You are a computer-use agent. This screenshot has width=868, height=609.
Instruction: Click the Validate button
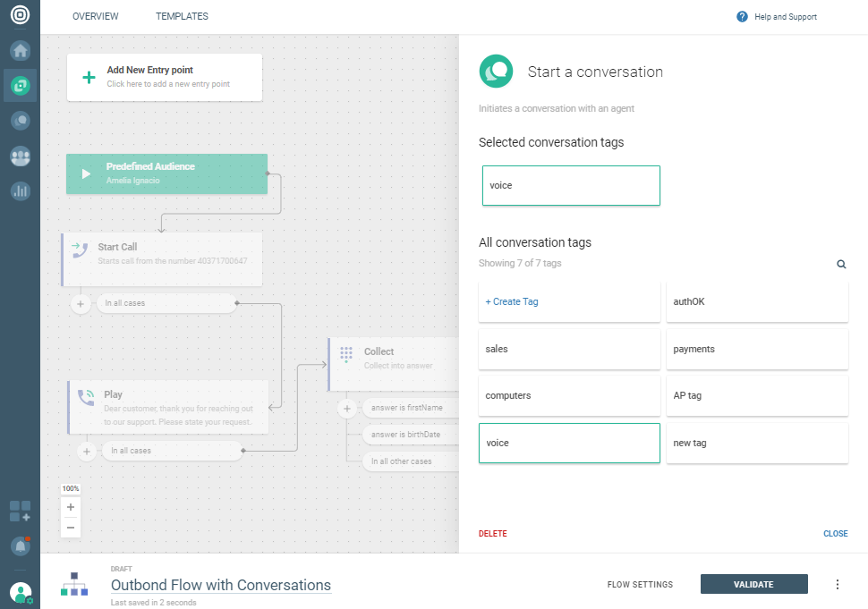[x=753, y=585]
